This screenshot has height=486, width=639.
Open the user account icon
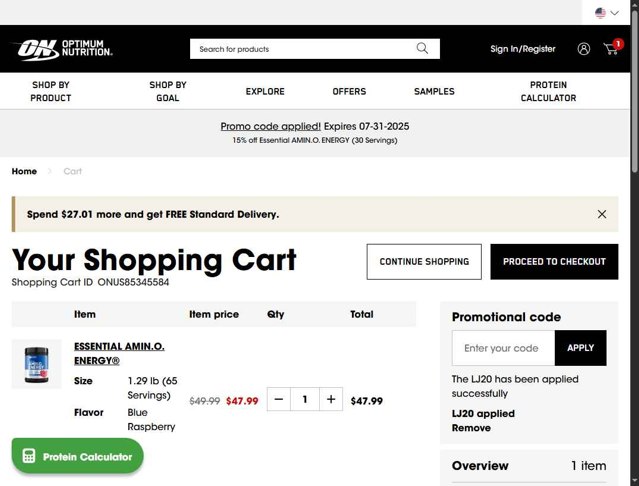(x=584, y=48)
